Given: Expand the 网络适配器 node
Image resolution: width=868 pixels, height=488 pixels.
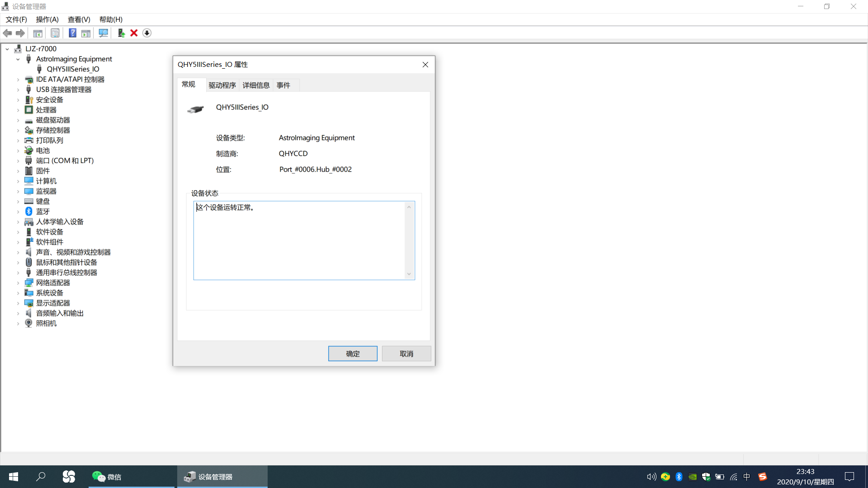Looking at the screenshot, I should coord(18,283).
